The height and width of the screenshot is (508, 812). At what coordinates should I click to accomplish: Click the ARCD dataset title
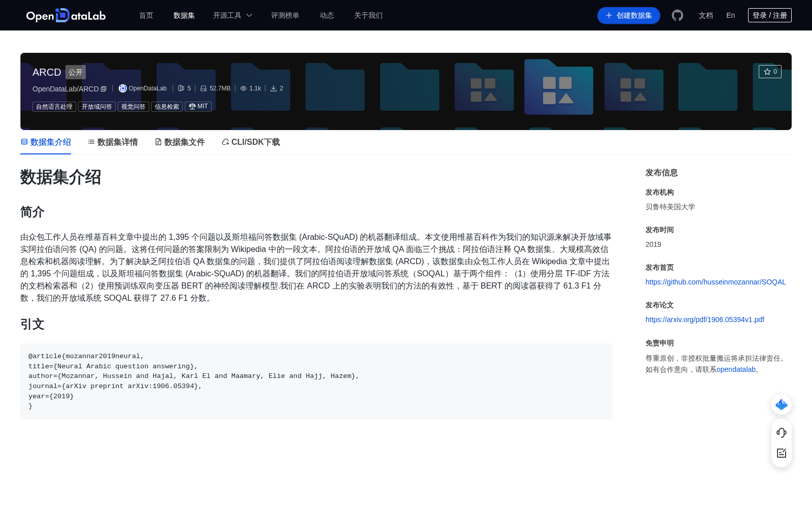click(x=47, y=72)
